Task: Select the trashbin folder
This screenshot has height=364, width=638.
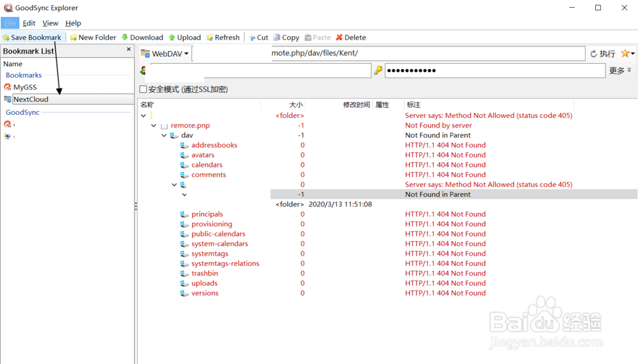Action: (x=204, y=273)
